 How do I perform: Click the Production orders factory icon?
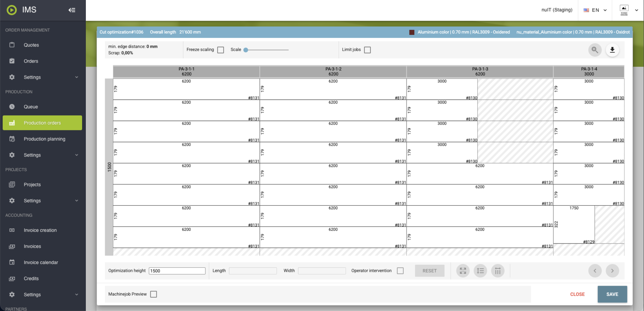point(12,123)
